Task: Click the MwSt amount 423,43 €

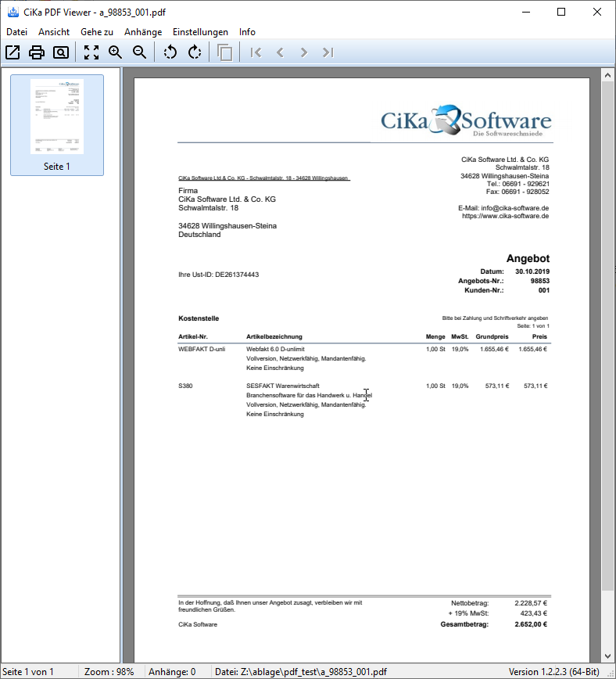Action: click(x=533, y=613)
